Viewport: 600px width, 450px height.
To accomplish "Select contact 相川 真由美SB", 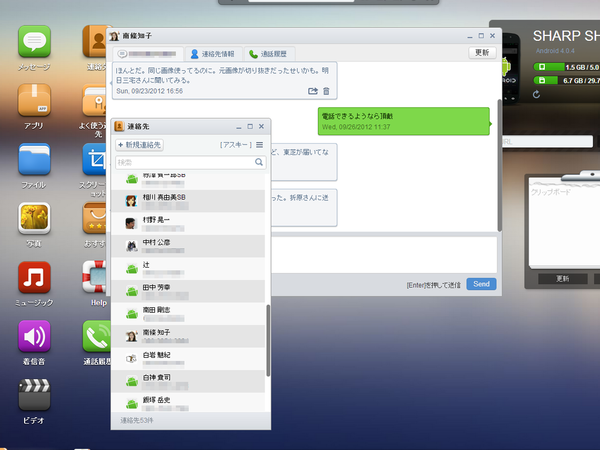I will (188, 201).
